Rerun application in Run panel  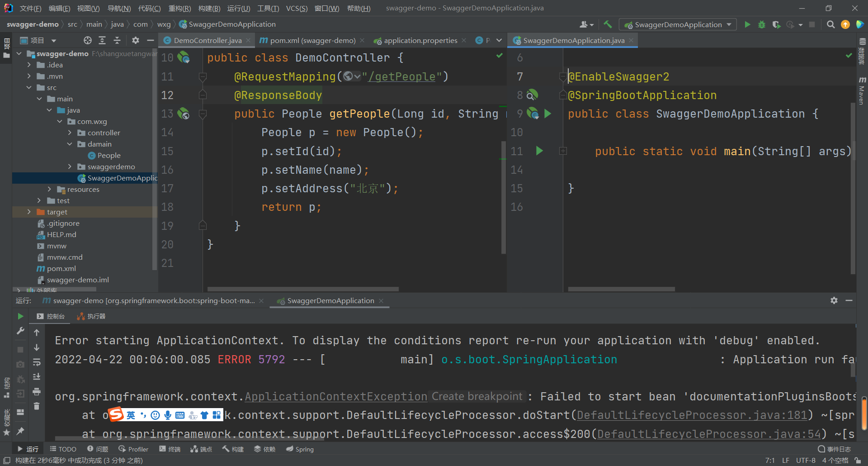[20, 316]
